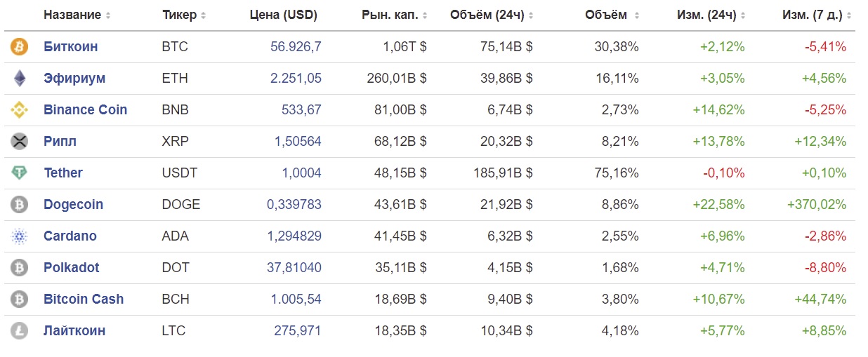Screen dimensions: 868x357
Task: Click the Tether green icon
Action: click(x=19, y=173)
